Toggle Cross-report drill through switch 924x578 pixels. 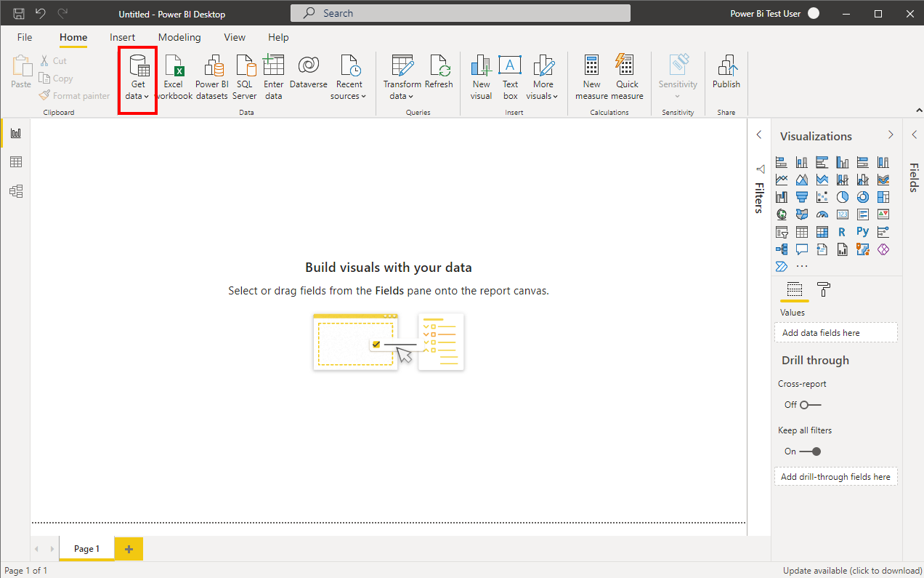pos(810,405)
